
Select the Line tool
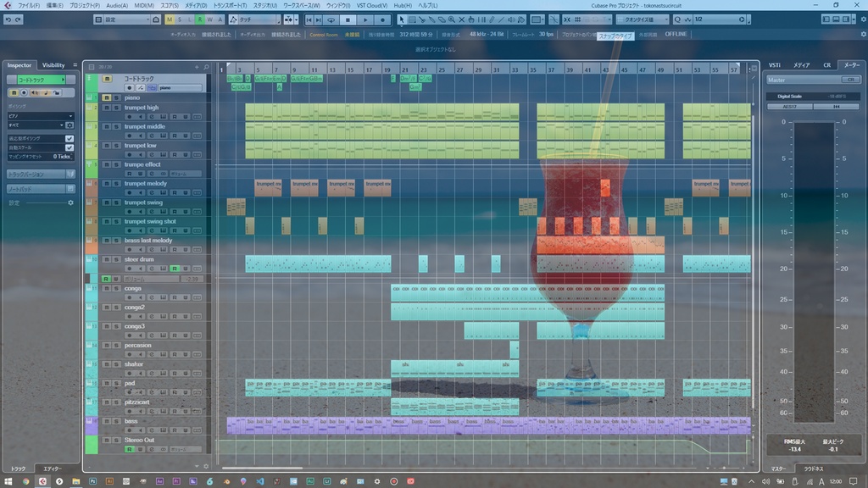point(502,20)
